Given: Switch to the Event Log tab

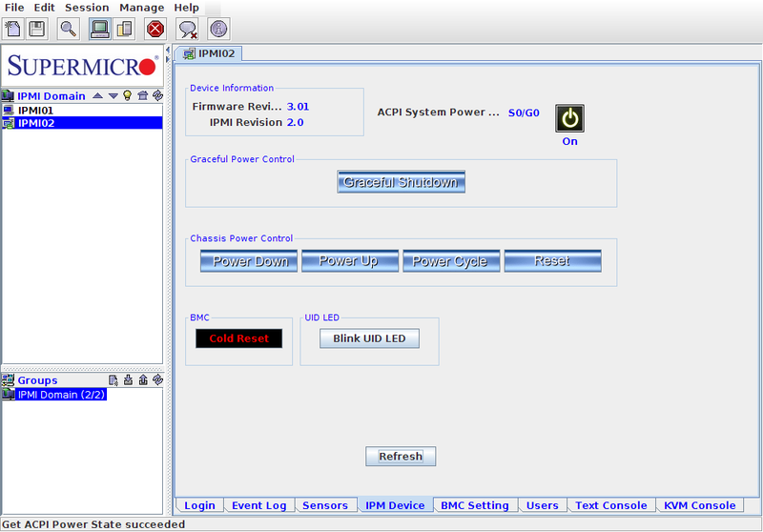Looking at the screenshot, I should (x=258, y=505).
